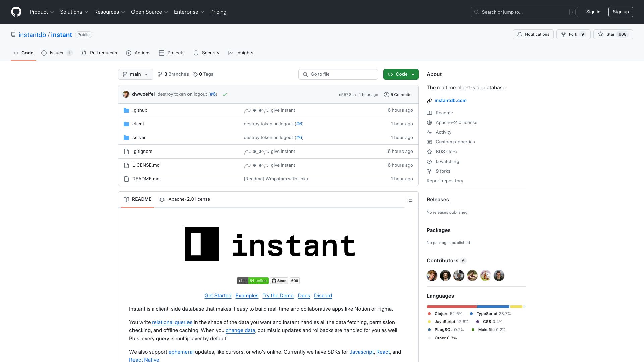Expand the Product menu

coord(42,12)
